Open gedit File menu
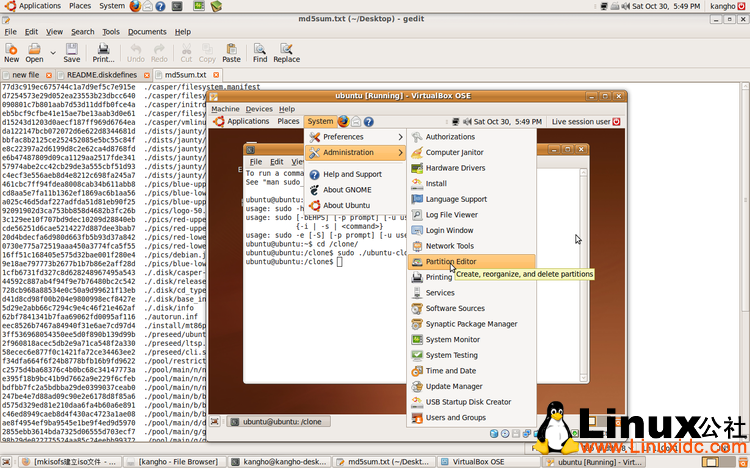The height and width of the screenshot is (468, 750). pos(11,32)
